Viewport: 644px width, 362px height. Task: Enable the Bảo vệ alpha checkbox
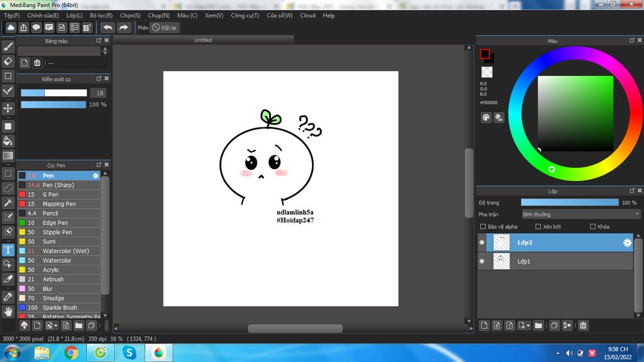pyautogui.click(x=483, y=226)
